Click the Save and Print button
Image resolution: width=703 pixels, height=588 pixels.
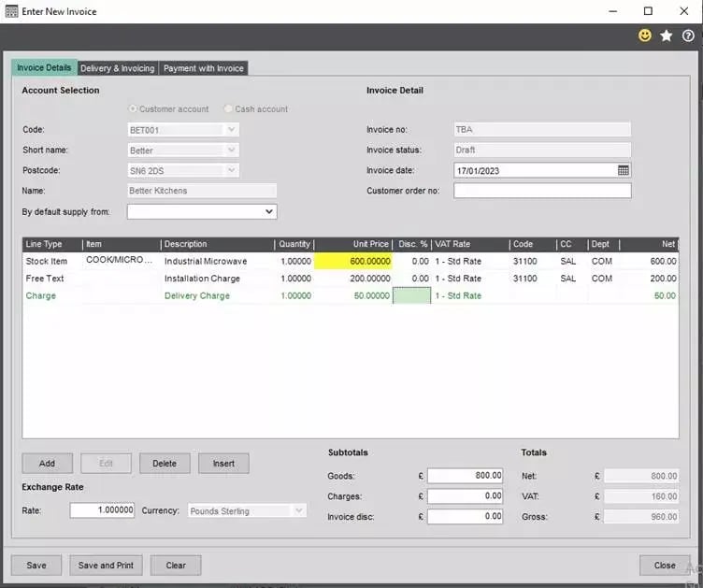pos(106,566)
